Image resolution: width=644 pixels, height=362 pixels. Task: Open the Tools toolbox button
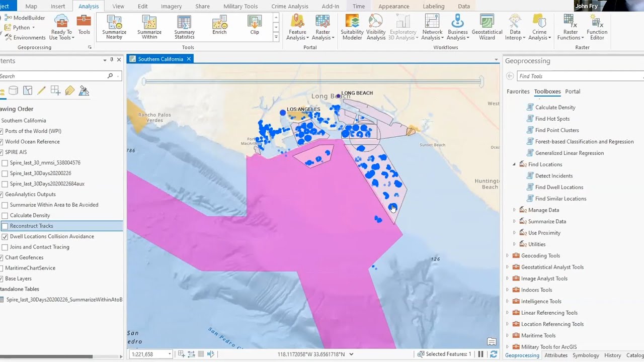84,25
